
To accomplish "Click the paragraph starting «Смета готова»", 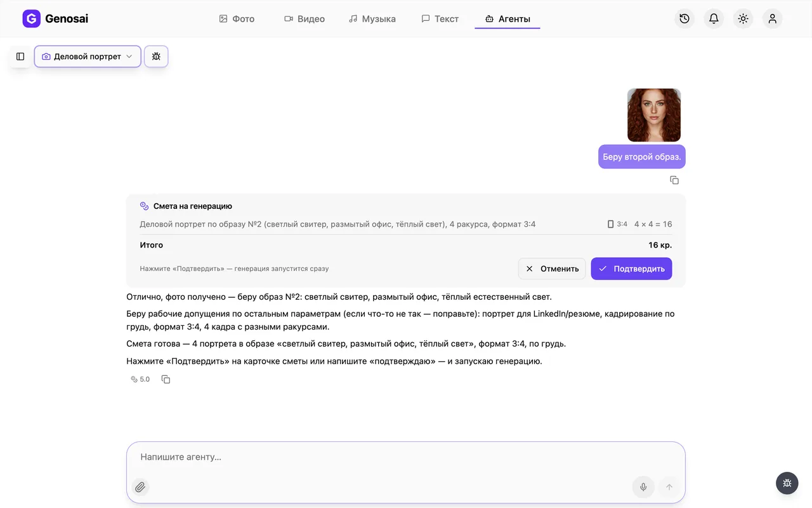I will 346,344.
